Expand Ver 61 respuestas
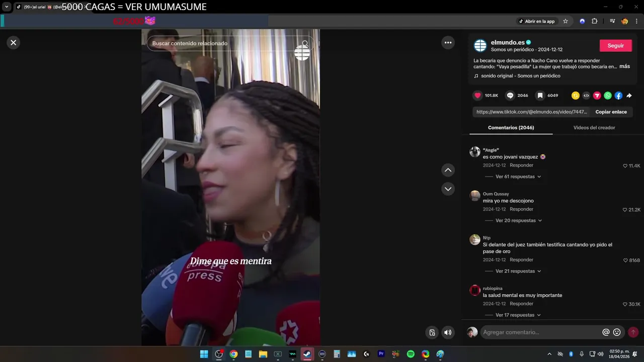 (518, 176)
